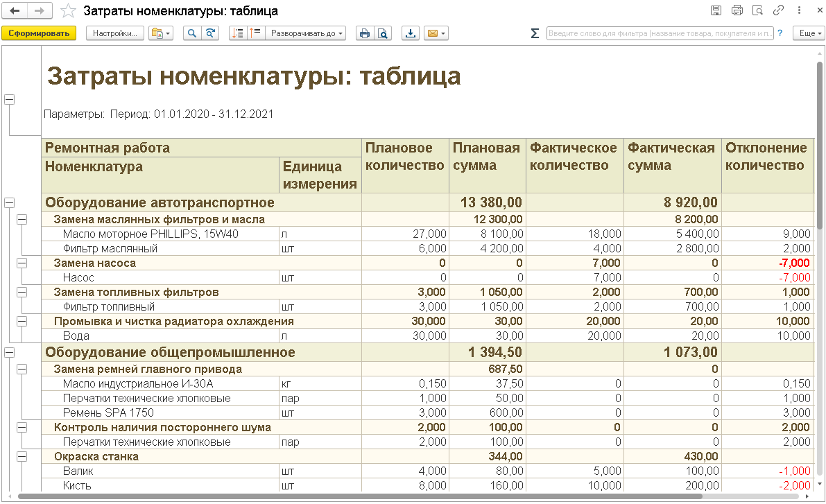Collapse Оборудование автотранспортное group
The image size is (826, 504).
[10, 202]
